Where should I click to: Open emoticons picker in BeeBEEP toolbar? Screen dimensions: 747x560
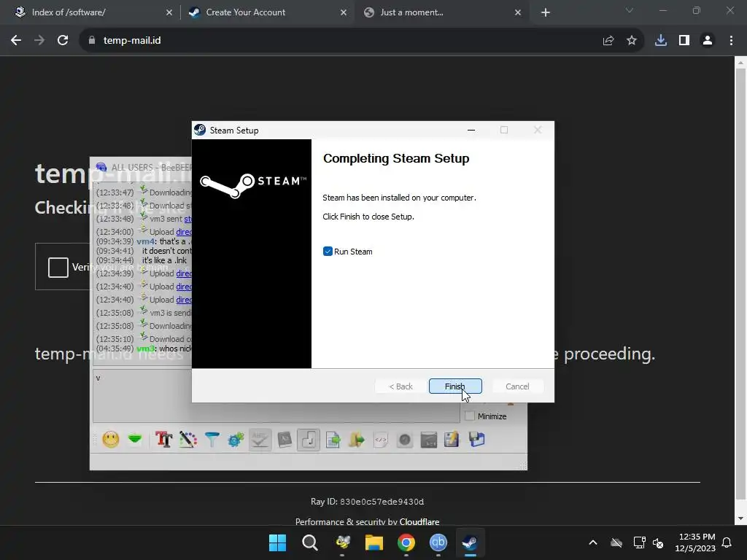[111, 439]
